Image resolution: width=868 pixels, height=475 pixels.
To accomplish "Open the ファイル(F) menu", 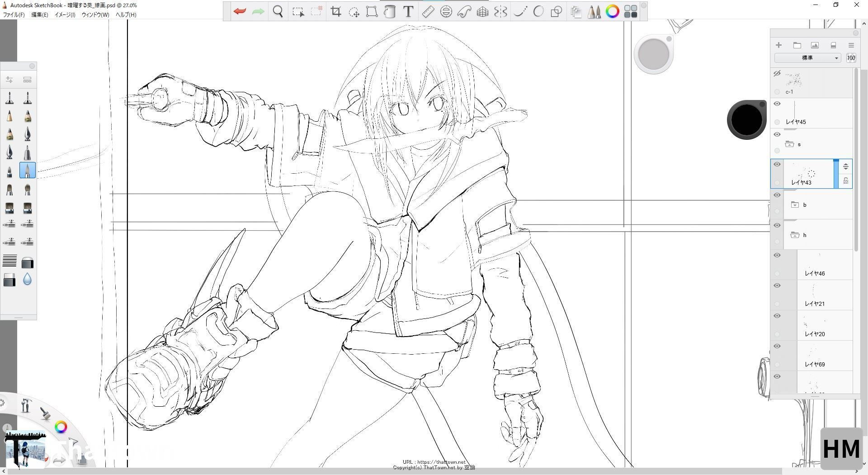I will [14, 15].
